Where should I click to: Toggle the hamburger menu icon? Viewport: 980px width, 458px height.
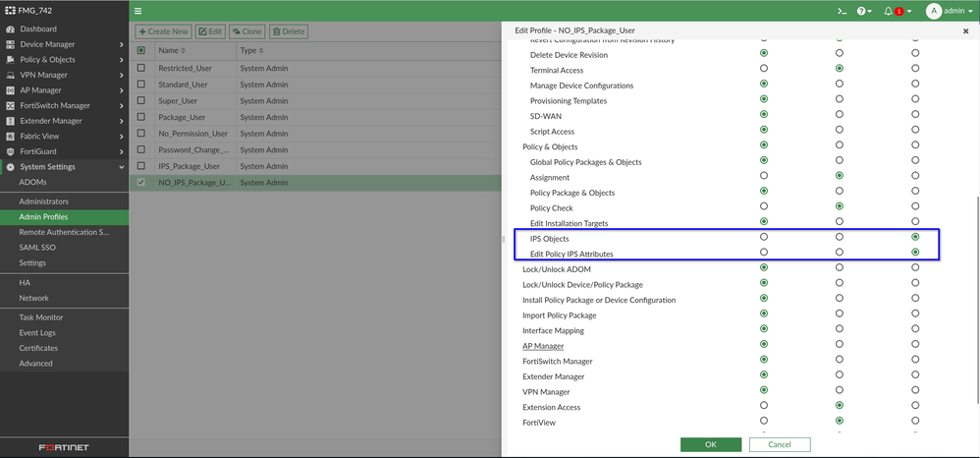pos(138,11)
